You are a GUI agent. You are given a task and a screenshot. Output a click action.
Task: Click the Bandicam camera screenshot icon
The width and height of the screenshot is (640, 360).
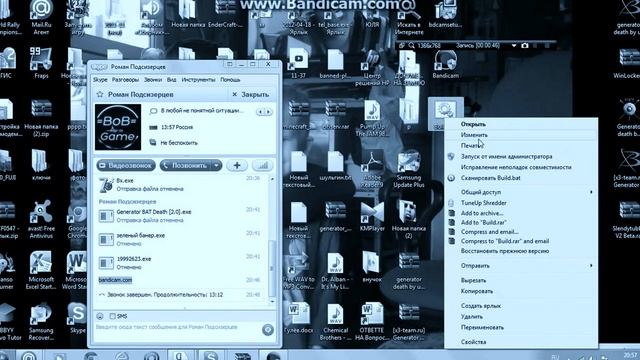[x=525, y=46]
